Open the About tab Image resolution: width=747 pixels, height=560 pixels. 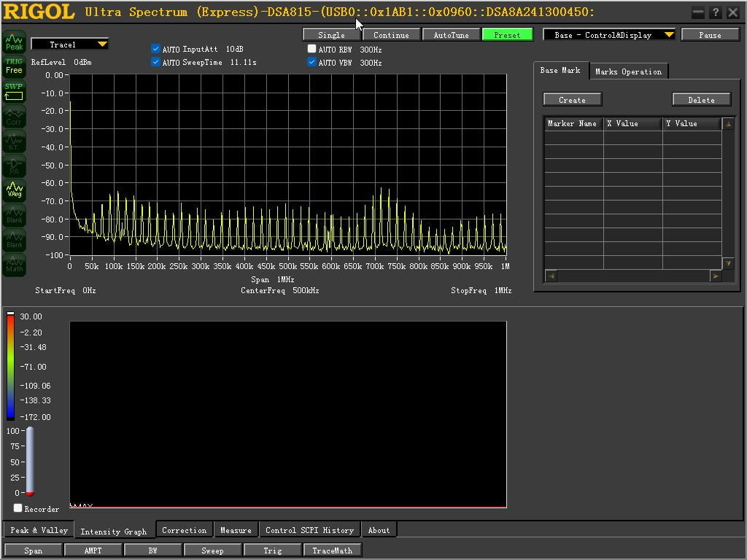[x=379, y=530]
